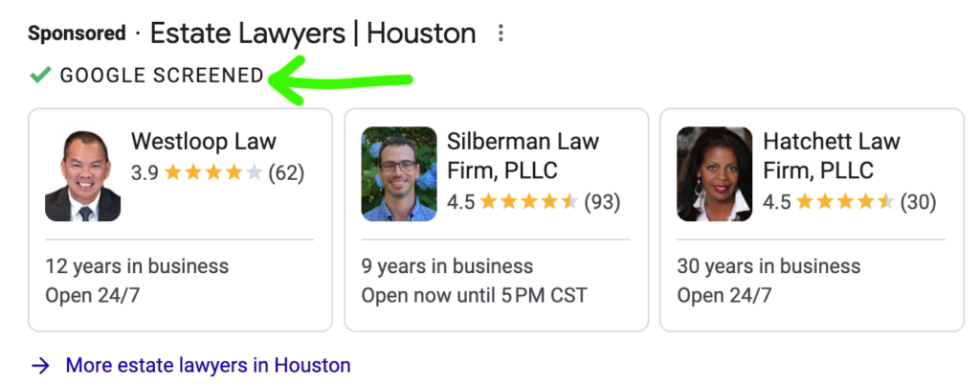
Task: Open Silberman Law Firm profile photo
Action: click(x=399, y=174)
